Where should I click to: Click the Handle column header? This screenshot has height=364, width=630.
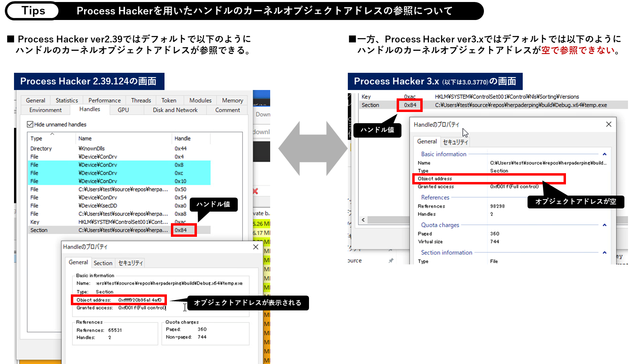[183, 138]
